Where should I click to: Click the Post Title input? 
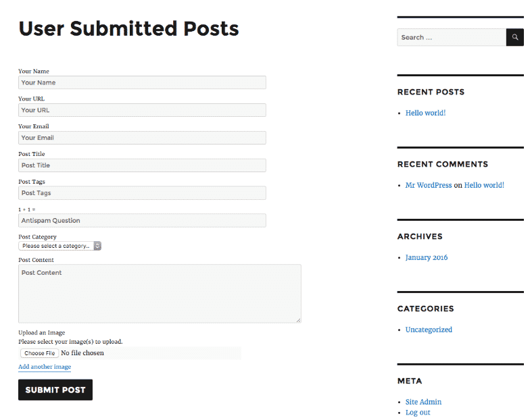tap(142, 165)
